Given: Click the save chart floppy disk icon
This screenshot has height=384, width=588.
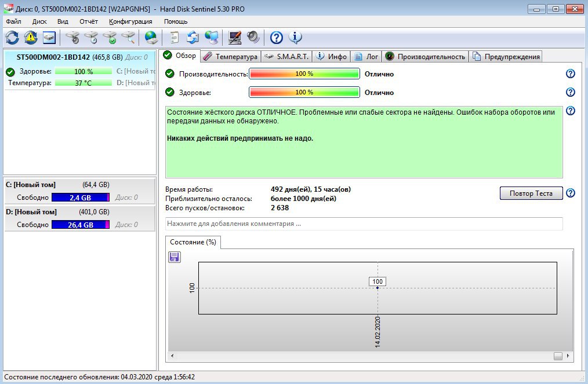Looking at the screenshot, I should click(175, 257).
